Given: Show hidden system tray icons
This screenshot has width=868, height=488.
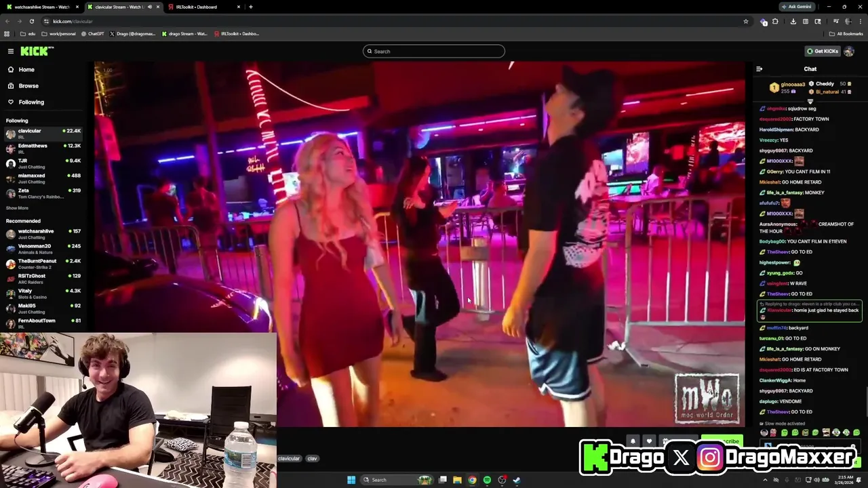Looking at the screenshot, I should click(766, 480).
